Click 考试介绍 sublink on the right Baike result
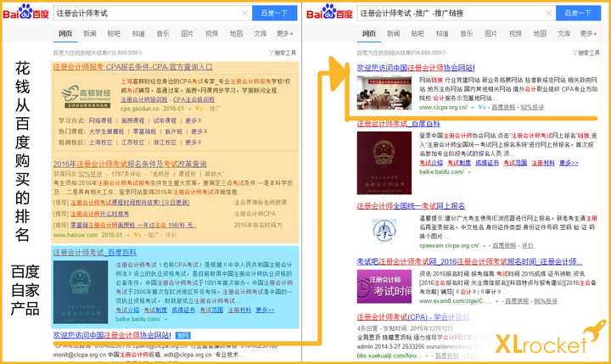The image size is (611, 364). pos(431,163)
